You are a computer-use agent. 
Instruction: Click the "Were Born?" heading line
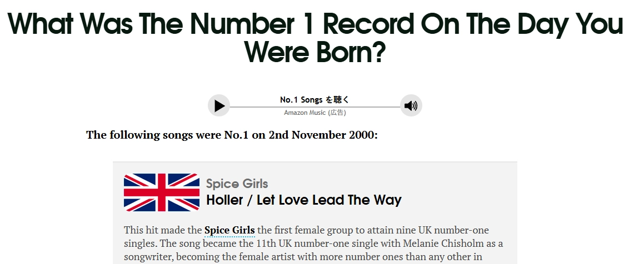[x=314, y=52]
